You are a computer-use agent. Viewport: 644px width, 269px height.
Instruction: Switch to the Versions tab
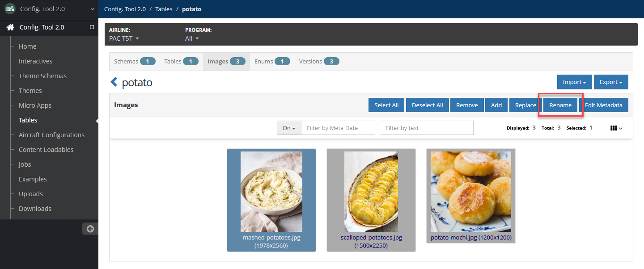319,62
